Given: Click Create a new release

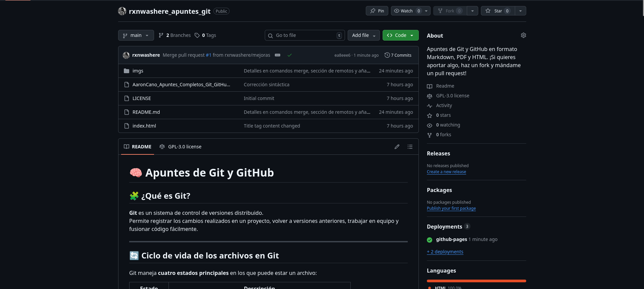Looking at the screenshot, I should pos(446,172).
